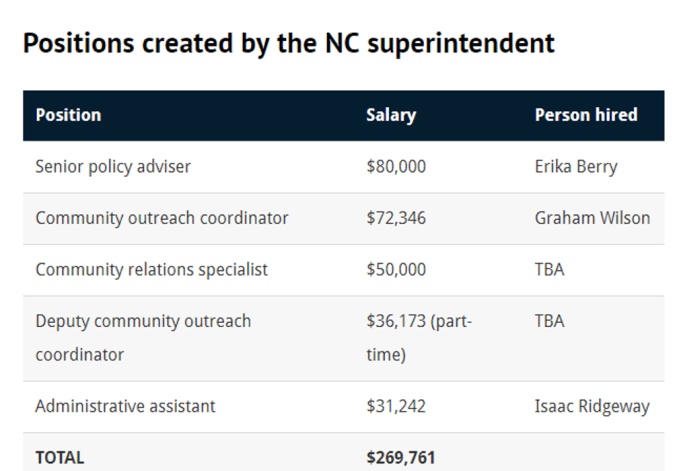Image resolution: width=675 pixels, height=471 pixels.
Task: Select the $72,346 salary cell
Action: point(396,218)
